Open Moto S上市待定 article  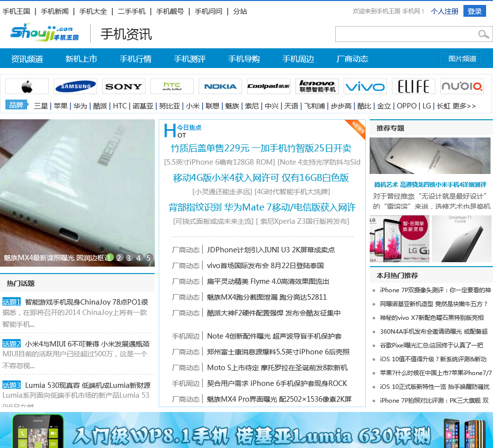tap(277, 368)
